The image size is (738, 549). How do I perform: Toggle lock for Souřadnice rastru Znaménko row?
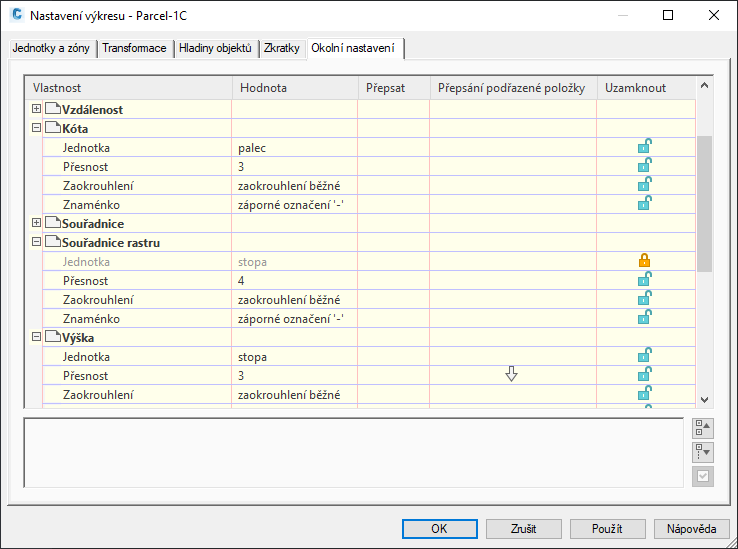(644, 317)
